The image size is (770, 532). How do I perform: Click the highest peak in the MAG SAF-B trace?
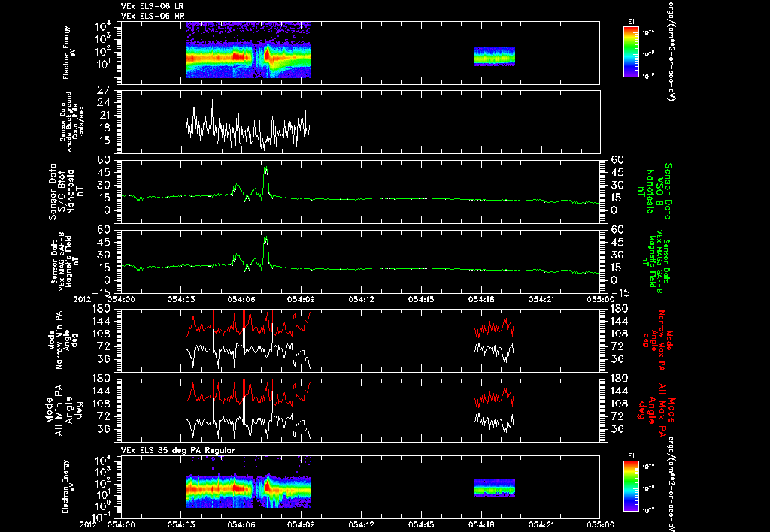point(265,239)
